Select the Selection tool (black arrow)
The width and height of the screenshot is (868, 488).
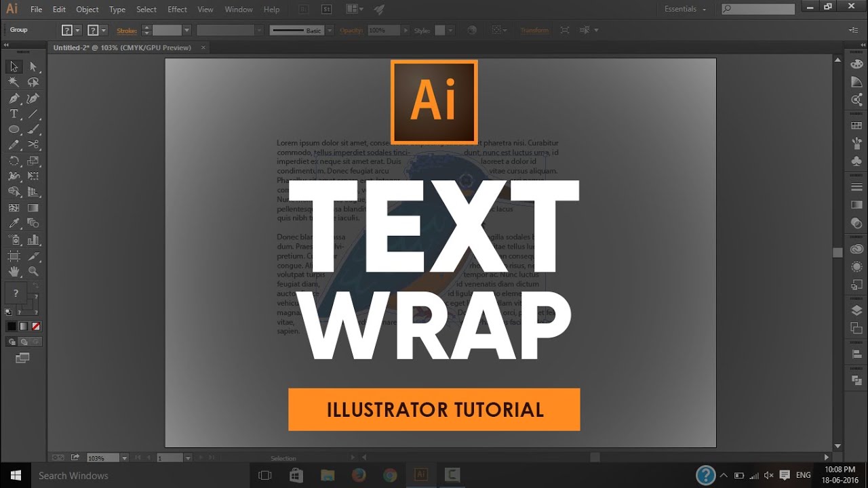click(14, 66)
